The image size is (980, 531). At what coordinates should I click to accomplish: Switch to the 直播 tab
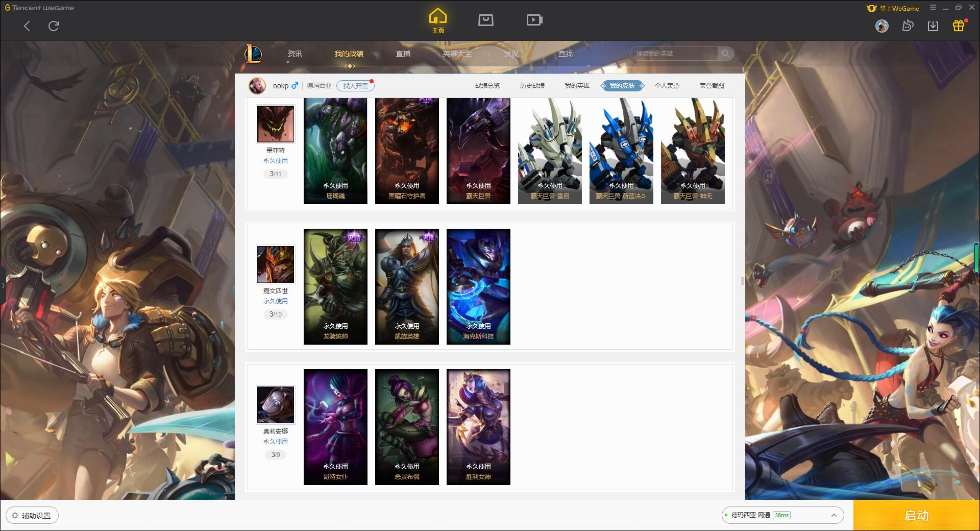[x=403, y=54]
